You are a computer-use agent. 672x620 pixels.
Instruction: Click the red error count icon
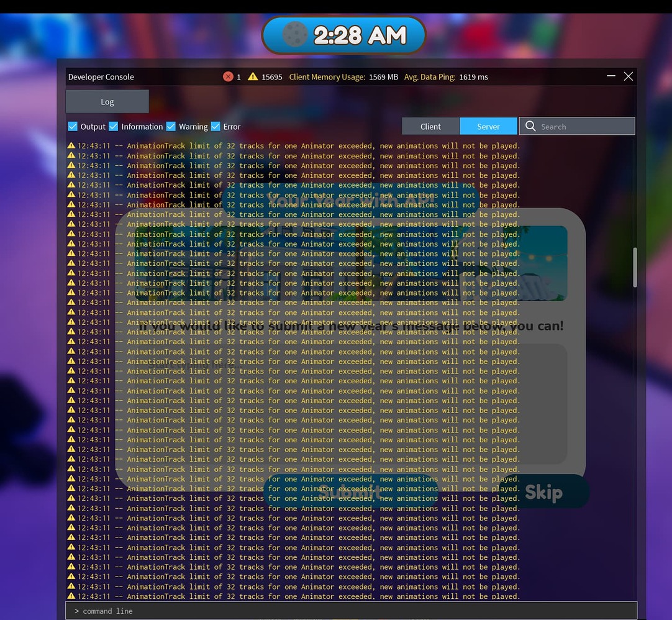228,77
